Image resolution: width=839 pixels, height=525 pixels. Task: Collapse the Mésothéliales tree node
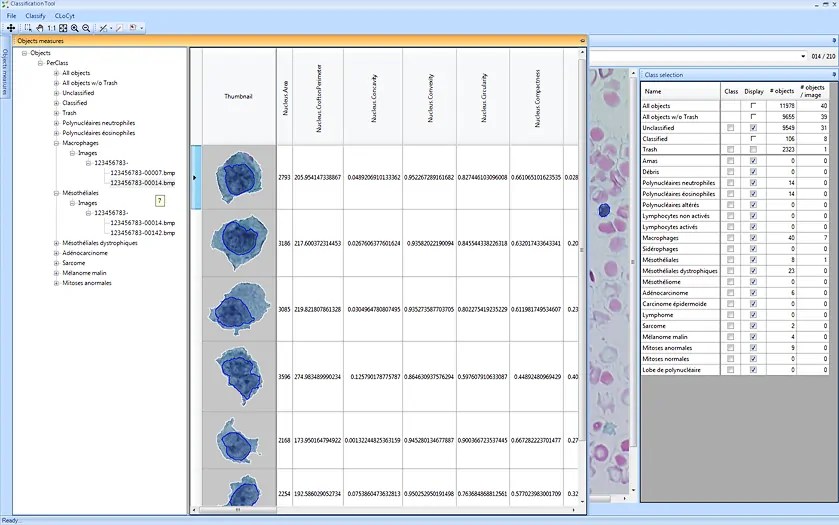[56, 193]
